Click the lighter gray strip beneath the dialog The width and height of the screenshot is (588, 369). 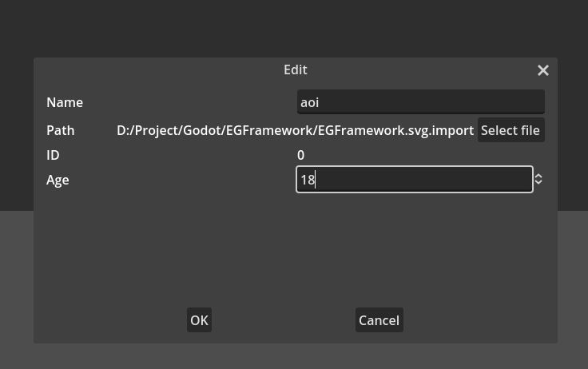coord(295,356)
